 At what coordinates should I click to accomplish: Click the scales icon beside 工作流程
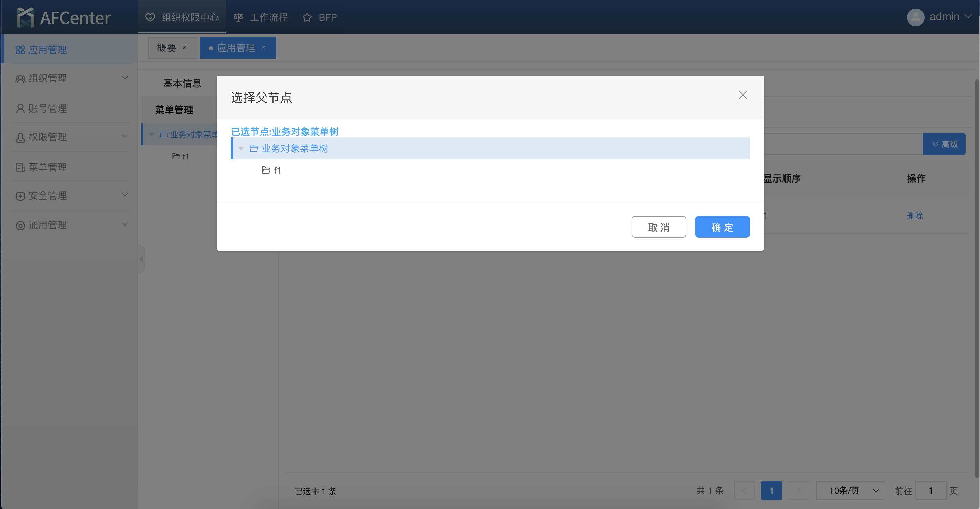click(x=238, y=17)
